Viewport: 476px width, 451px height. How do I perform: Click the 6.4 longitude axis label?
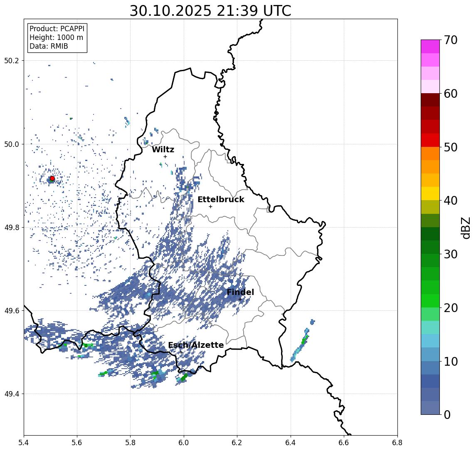[291, 443]
